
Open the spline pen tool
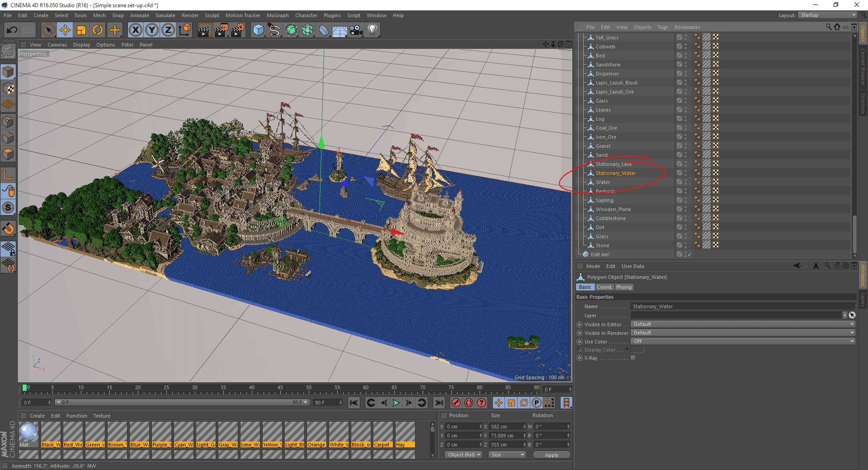click(274, 30)
